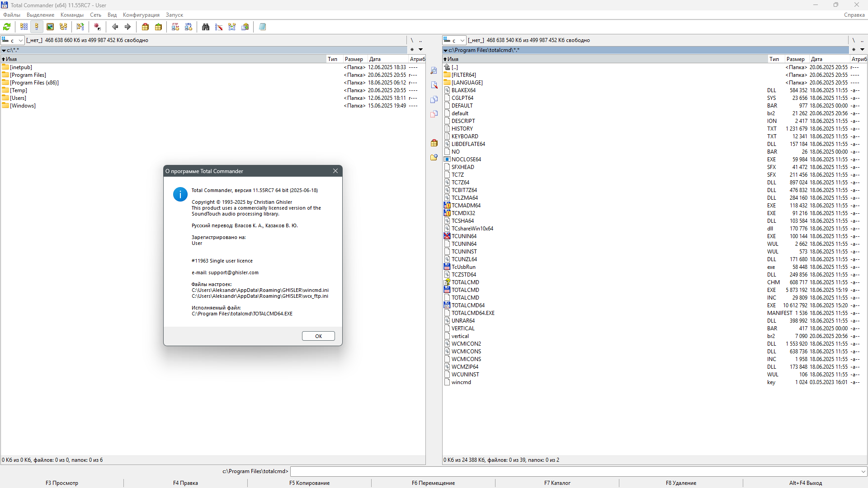Switch to brief file list view

tap(24, 27)
